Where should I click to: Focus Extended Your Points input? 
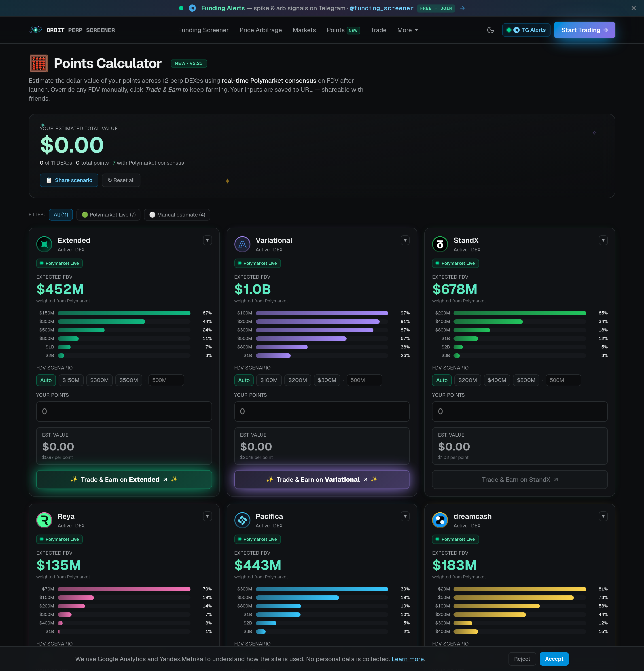point(124,412)
